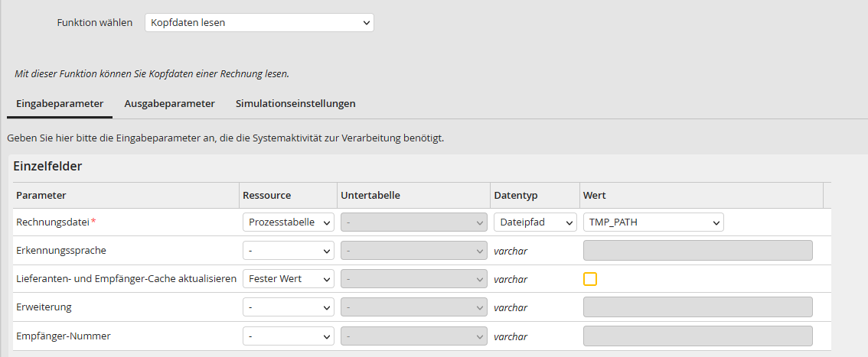Open Ressource dropdown for Erkennungssprache
This screenshot has width=868, height=357.
click(289, 251)
